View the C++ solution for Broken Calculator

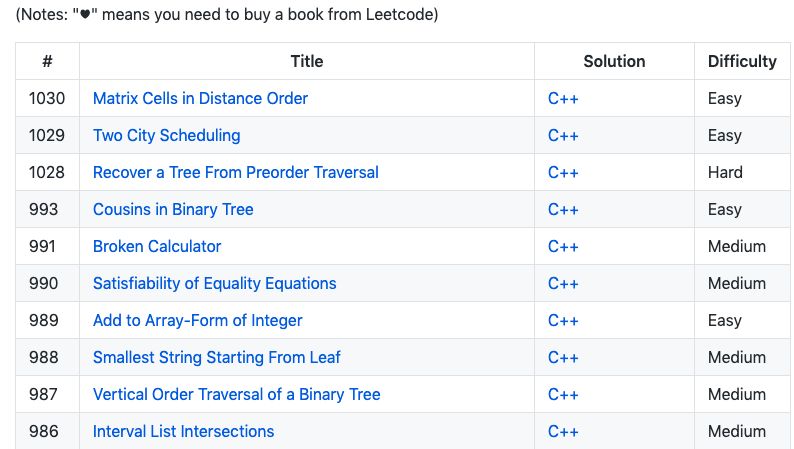tap(563, 246)
